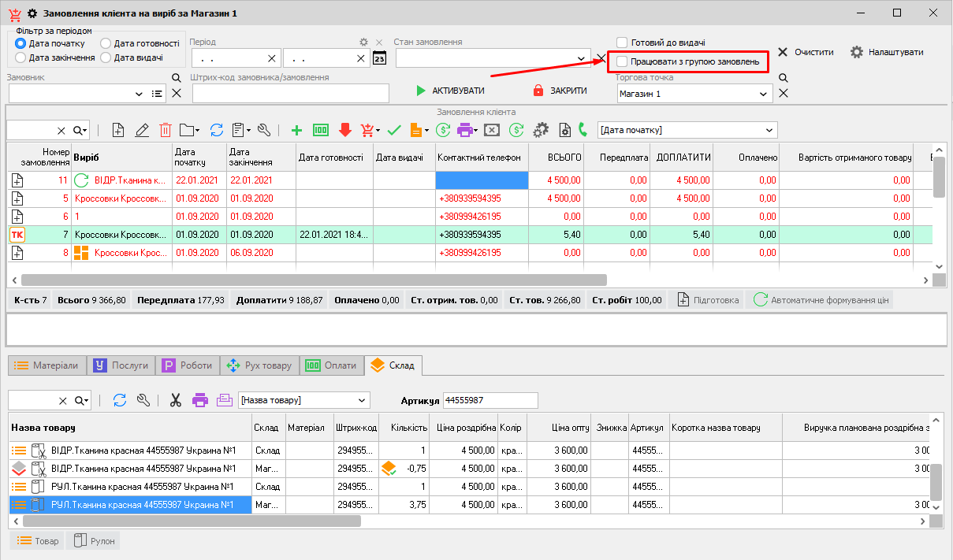This screenshot has height=560, width=953.
Task: Open the 'Оплати' tab
Action: (331, 365)
